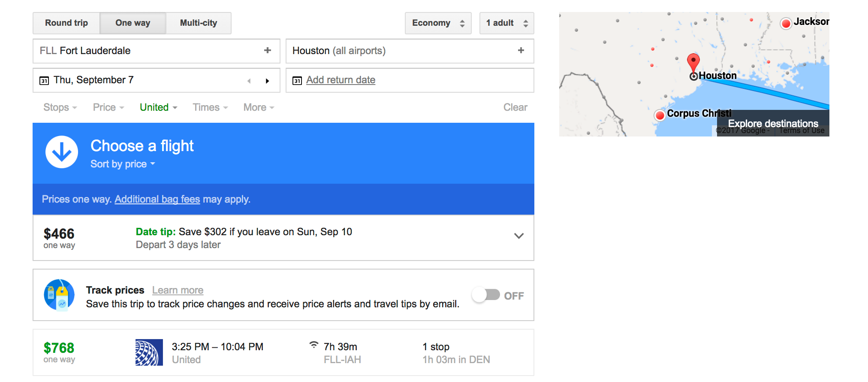The width and height of the screenshot is (868, 382).
Task: Click the round down-arrow Choose a flight icon
Action: coord(62,152)
